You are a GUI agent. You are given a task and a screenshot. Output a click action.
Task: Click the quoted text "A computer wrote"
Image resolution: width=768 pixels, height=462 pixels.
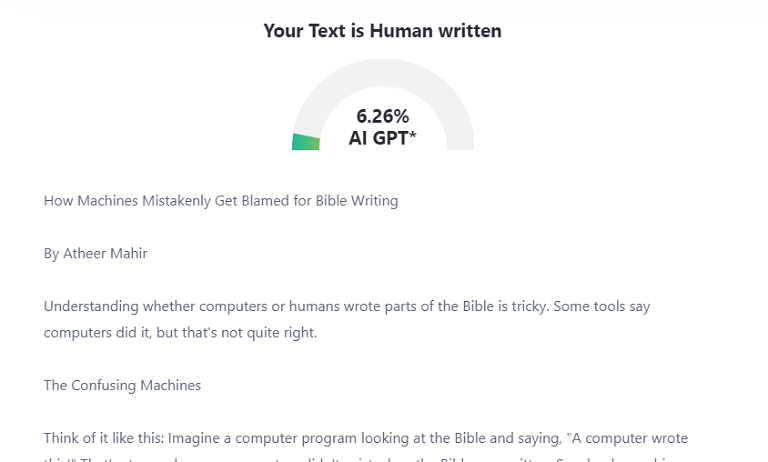tap(630, 438)
